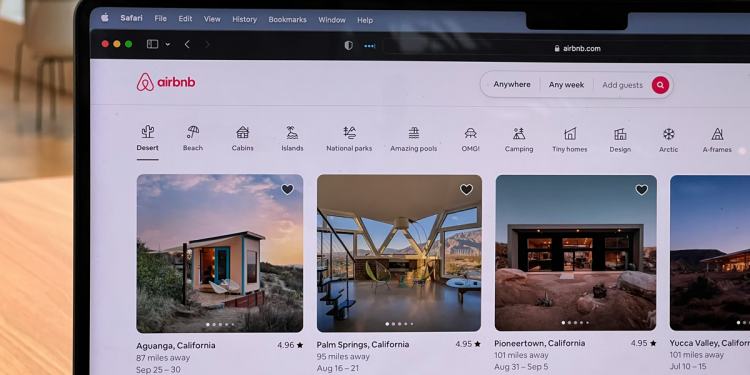Open the Edit menu
Screen dimensions: 750x375
185,19
